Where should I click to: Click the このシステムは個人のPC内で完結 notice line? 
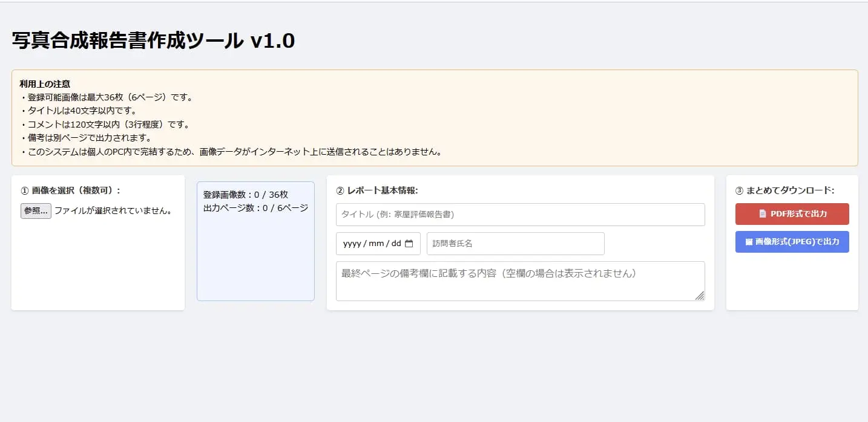coord(231,152)
